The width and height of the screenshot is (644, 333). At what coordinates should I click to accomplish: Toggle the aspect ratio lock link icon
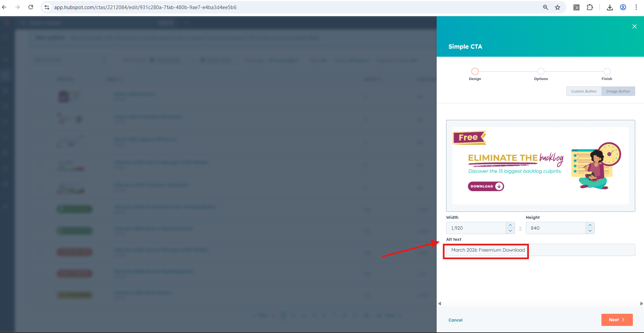coord(520,229)
